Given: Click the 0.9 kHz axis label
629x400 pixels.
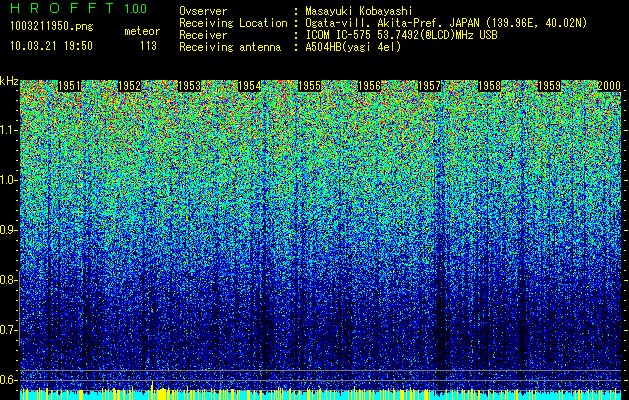Looking at the screenshot, I should (8, 230).
